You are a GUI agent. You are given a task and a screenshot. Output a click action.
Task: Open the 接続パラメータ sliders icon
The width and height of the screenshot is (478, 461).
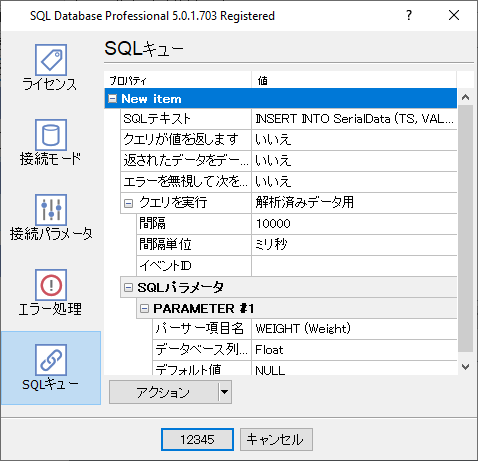pos(51,210)
